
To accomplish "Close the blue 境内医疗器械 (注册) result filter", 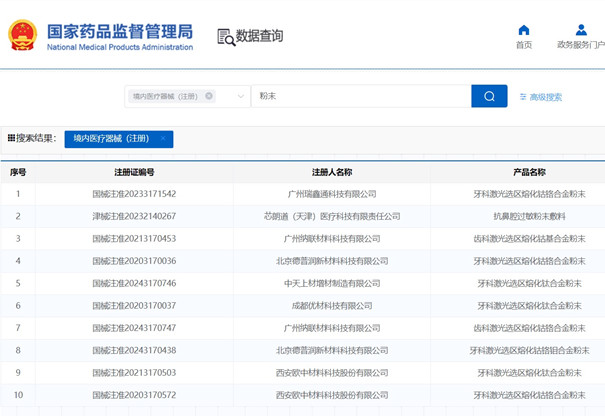I will [163, 139].
